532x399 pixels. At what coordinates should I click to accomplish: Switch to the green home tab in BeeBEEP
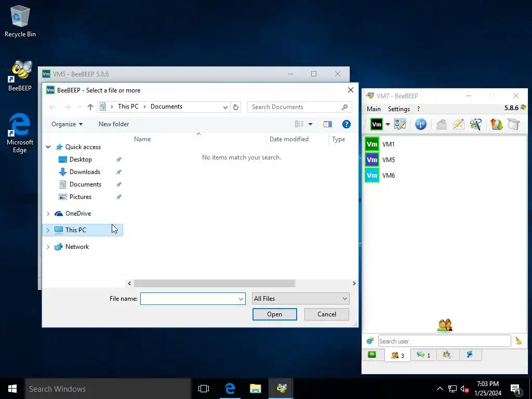[x=372, y=355]
